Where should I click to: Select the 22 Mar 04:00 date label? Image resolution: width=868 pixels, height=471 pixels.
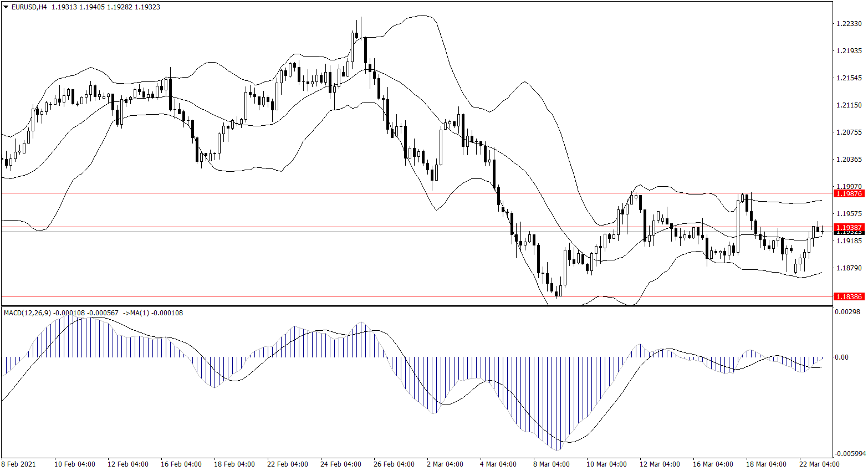click(x=819, y=464)
